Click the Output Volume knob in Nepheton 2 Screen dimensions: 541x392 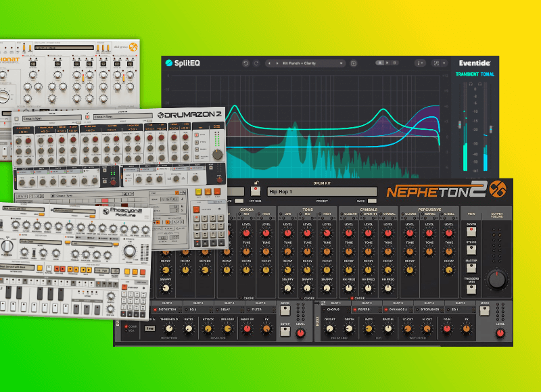(x=497, y=279)
